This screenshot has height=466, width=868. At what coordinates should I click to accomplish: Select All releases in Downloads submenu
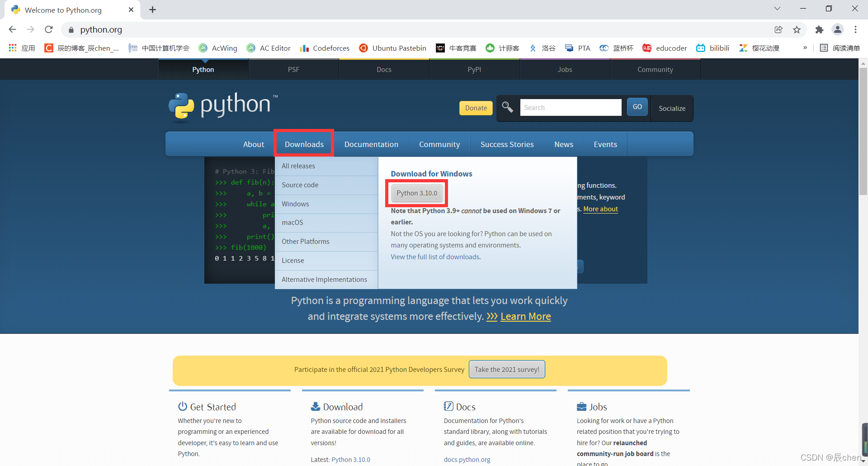[x=326, y=166]
